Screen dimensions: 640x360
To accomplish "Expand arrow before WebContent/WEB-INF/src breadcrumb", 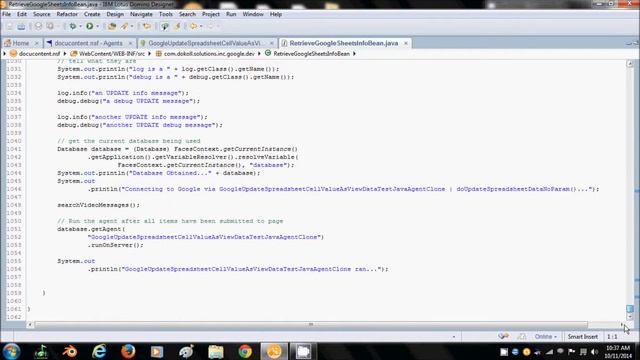I will 65,53.
